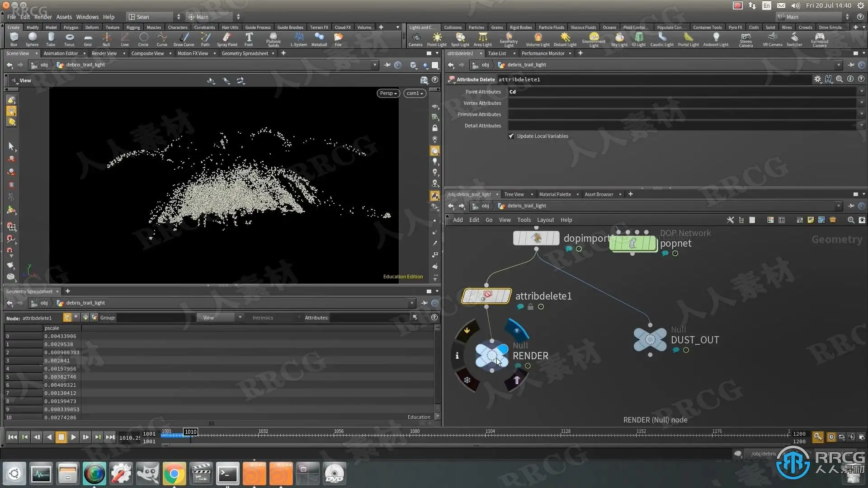Toggle RENDER node bypass flag in ring

pyautogui.click(x=467, y=330)
